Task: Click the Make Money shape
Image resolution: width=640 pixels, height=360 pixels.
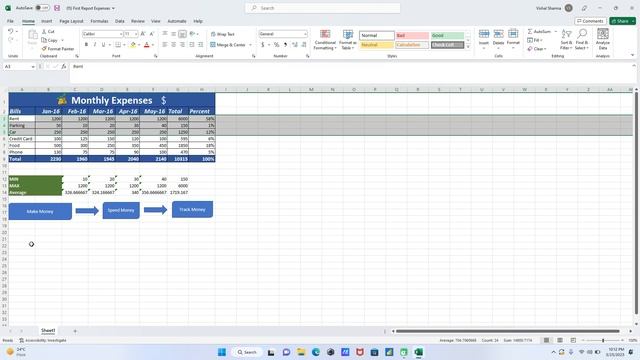Action: pos(40,211)
